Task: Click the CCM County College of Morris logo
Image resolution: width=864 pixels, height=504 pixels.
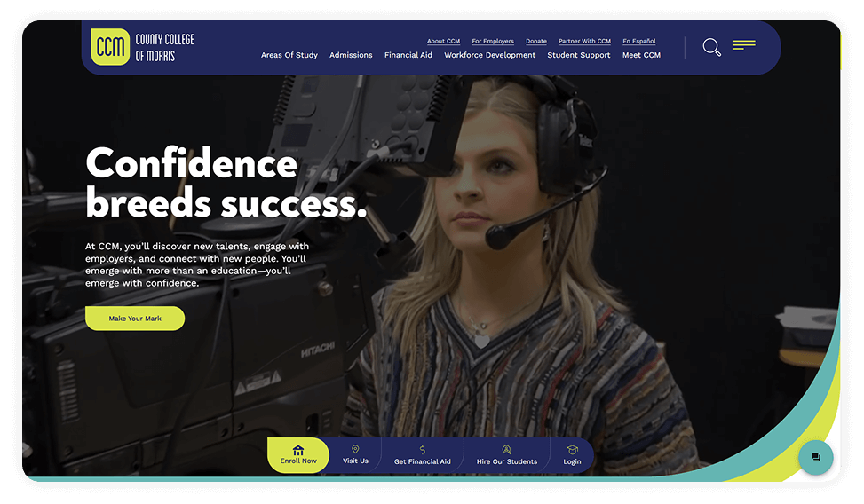Action: pyautogui.click(x=142, y=47)
